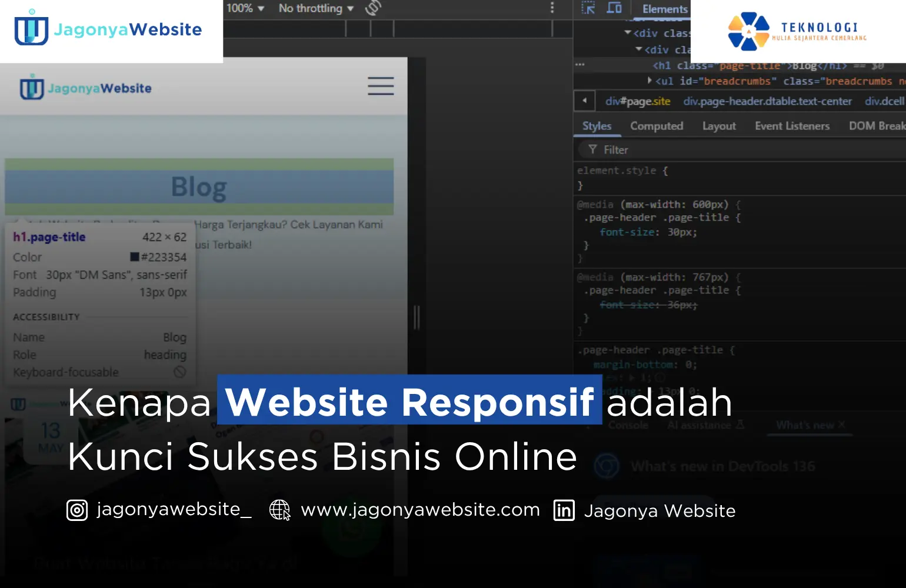
Task: Open the Event Listeners tab
Action: (x=792, y=126)
